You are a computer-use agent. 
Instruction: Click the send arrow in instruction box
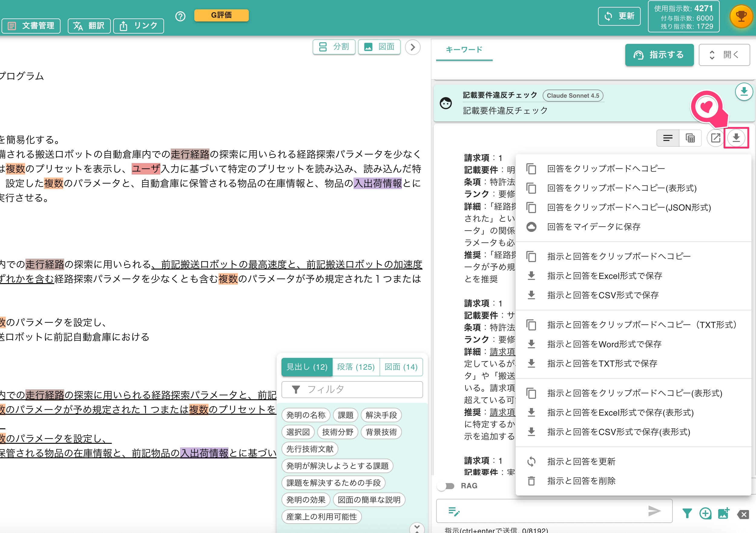[654, 511]
